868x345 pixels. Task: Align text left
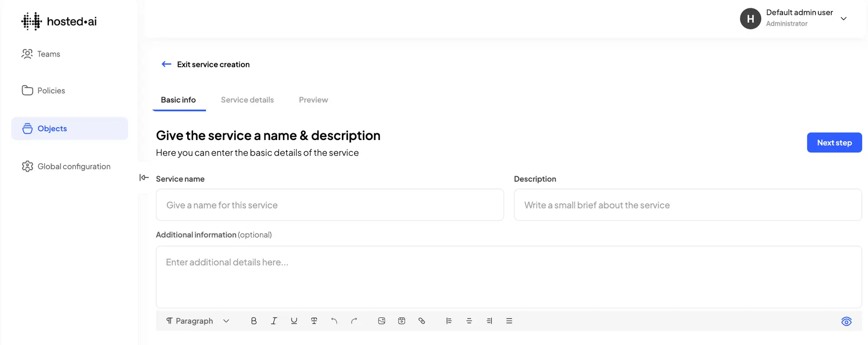click(449, 321)
